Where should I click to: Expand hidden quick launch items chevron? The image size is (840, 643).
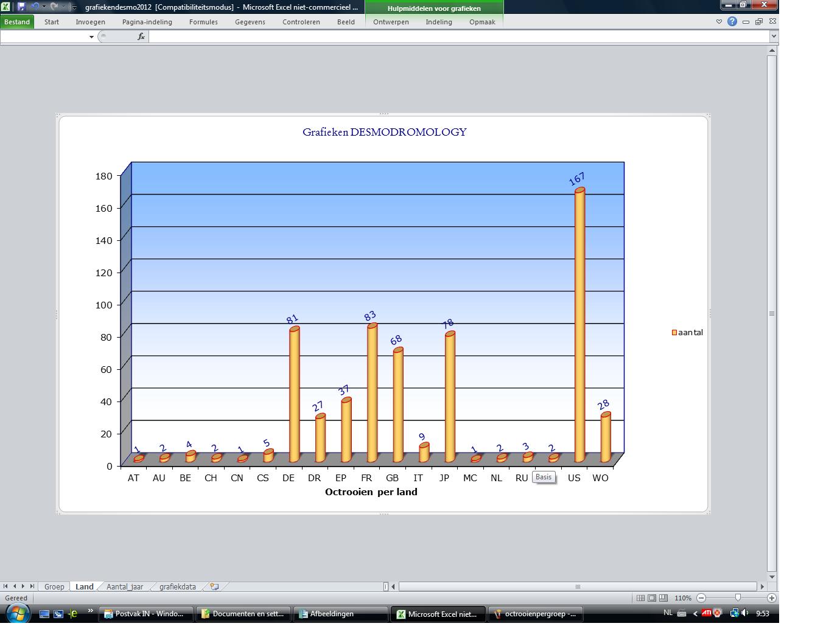point(91,611)
